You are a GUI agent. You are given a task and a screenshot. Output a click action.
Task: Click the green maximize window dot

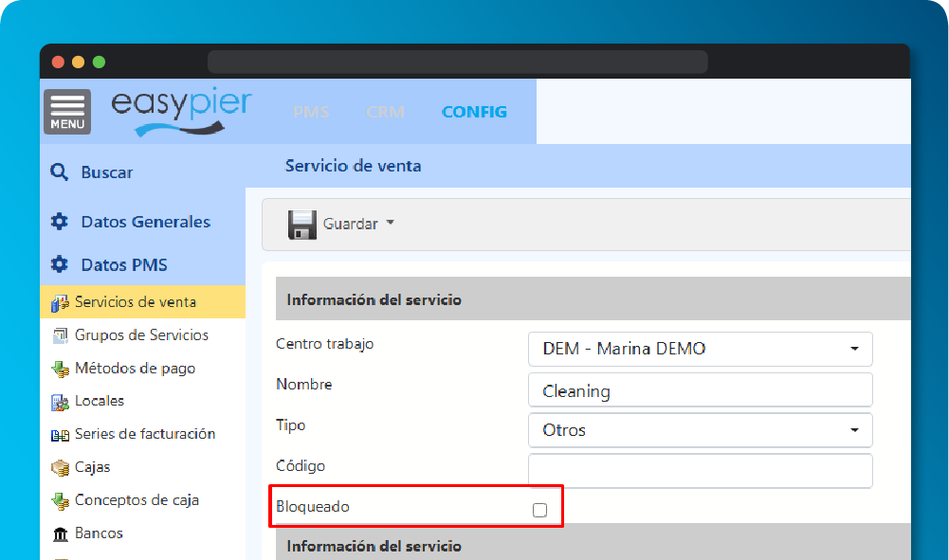coord(99,63)
